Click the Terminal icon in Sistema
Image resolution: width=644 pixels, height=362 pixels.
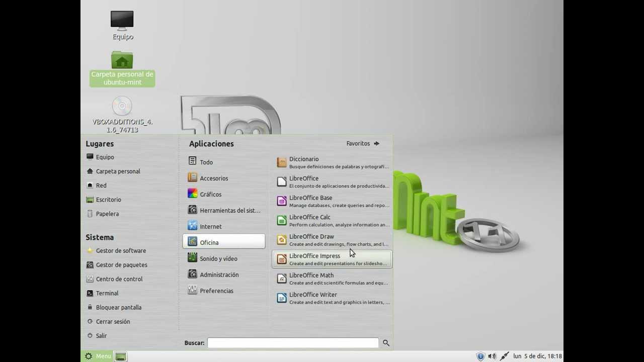[90, 293]
